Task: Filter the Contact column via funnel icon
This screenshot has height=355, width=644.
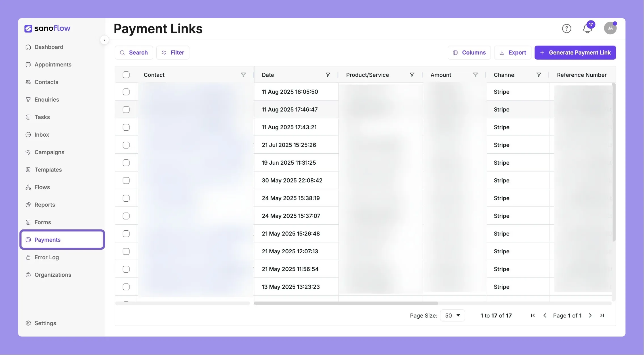Action: (x=243, y=75)
